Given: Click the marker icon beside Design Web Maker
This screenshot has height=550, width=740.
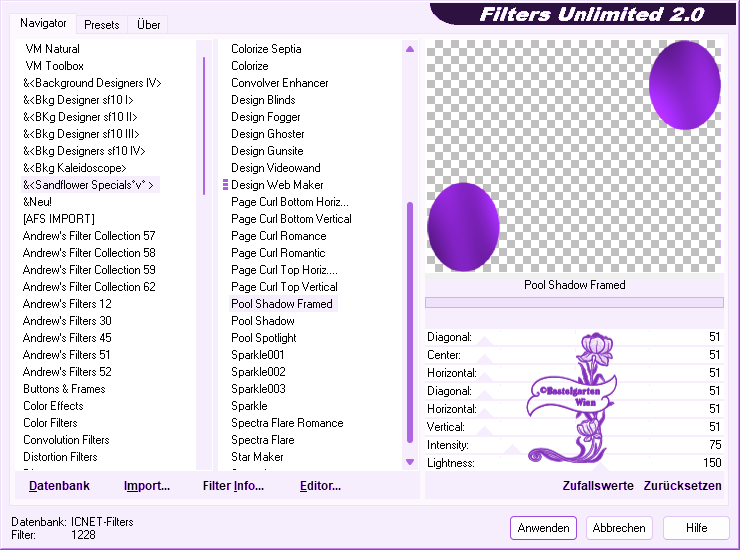Looking at the screenshot, I should (x=225, y=185).
